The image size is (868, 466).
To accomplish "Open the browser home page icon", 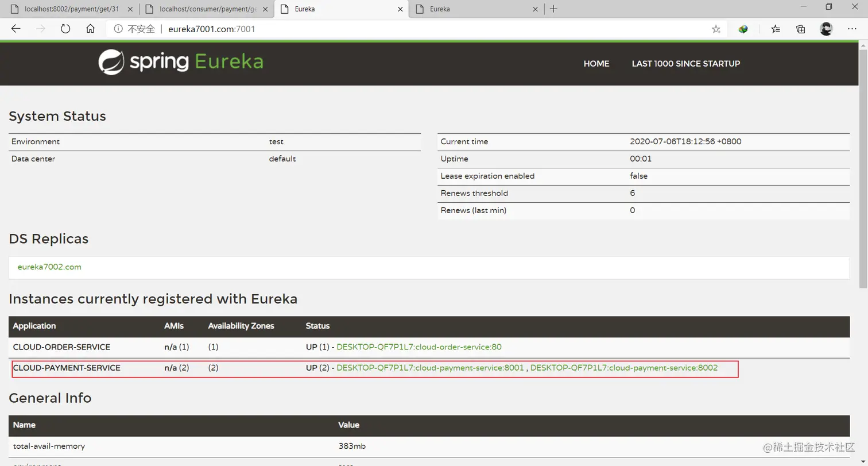I will [90, 29].
